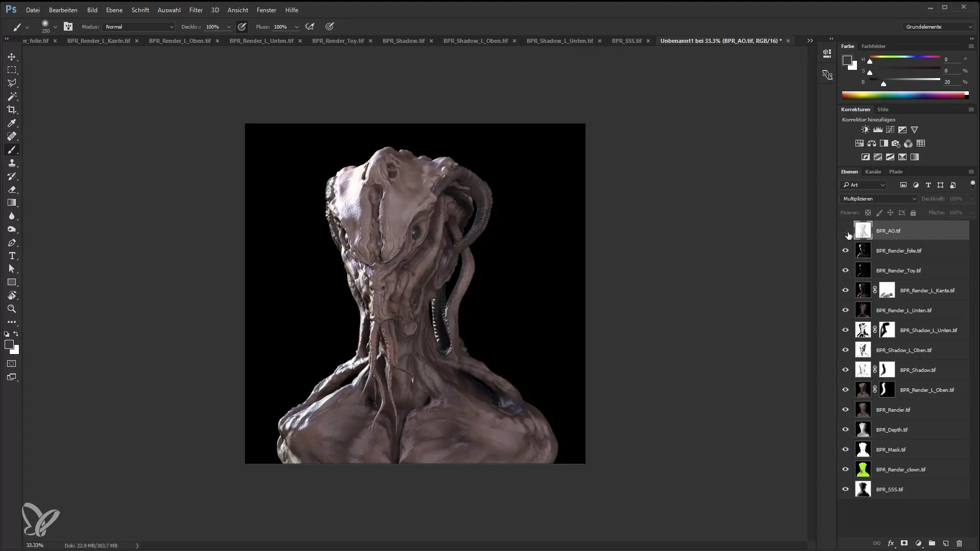Hide the BPR_Render_clown.tif layer
980x551 pixels.
tap(845, 469)
